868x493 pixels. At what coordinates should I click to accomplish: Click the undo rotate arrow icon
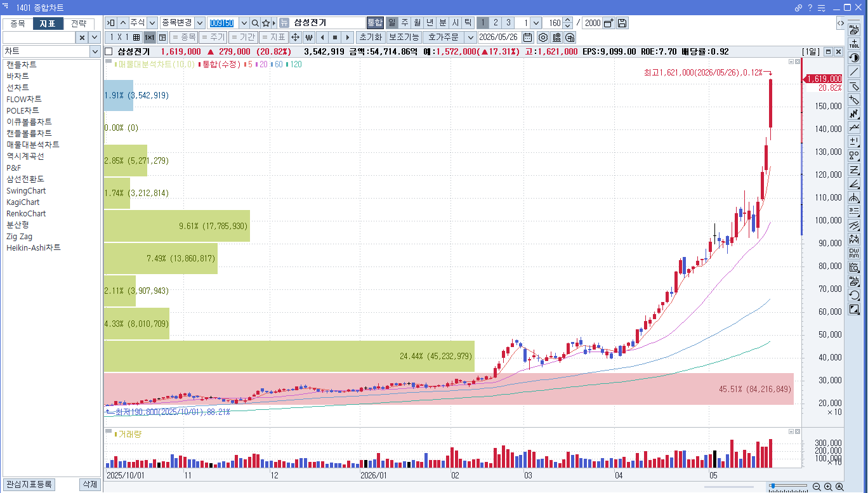point(854,295)
